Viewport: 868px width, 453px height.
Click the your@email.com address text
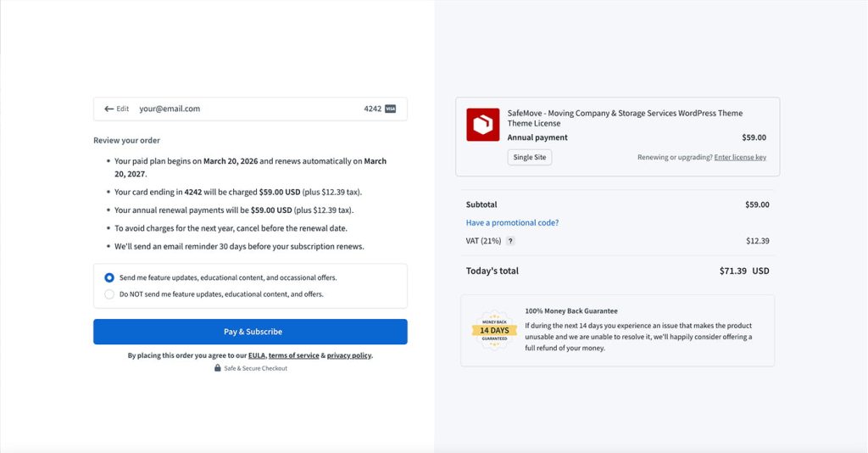(170, 109)
